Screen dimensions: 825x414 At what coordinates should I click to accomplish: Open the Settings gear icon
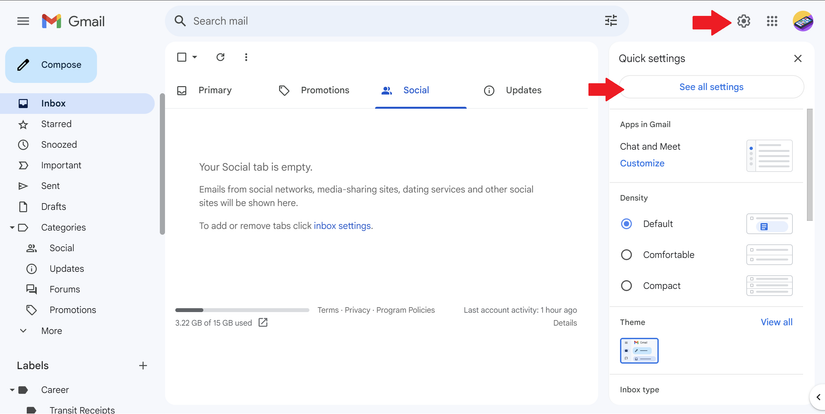point(743,21)
